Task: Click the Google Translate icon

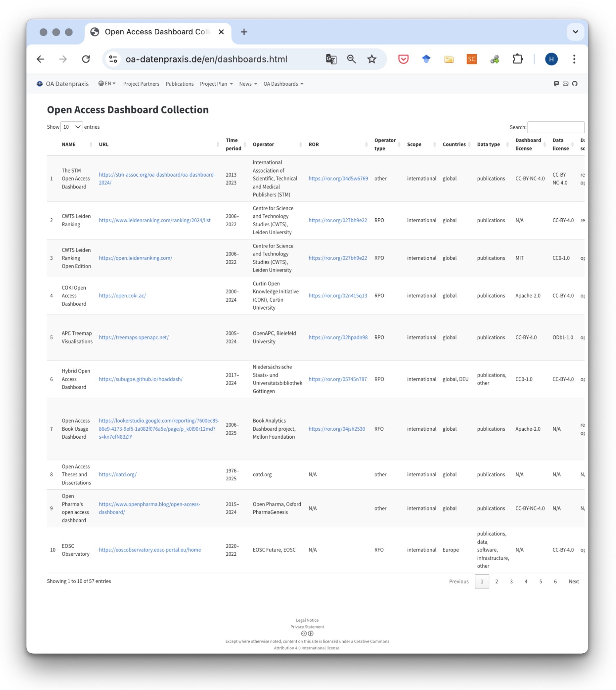Action: [331, 59]
